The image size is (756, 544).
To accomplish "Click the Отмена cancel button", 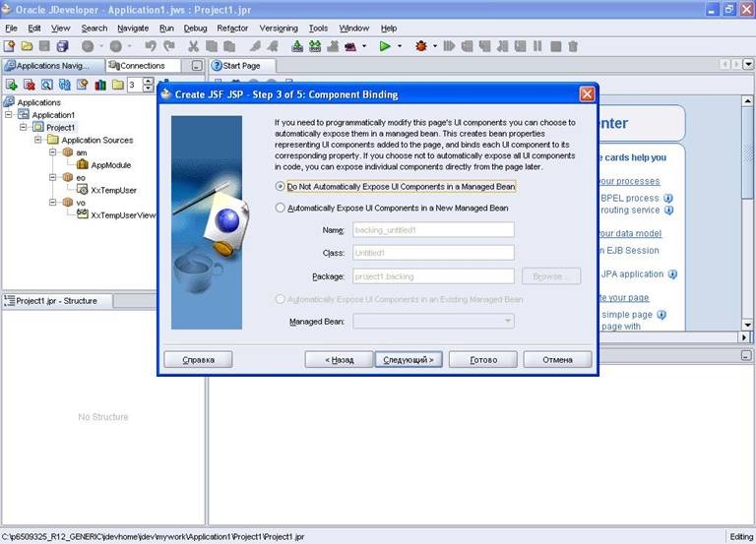I will pyautogui.click(x=557, y=360).
